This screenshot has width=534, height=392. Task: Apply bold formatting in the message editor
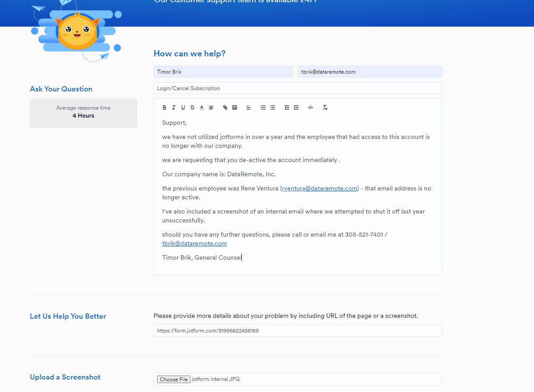(164, 107)
